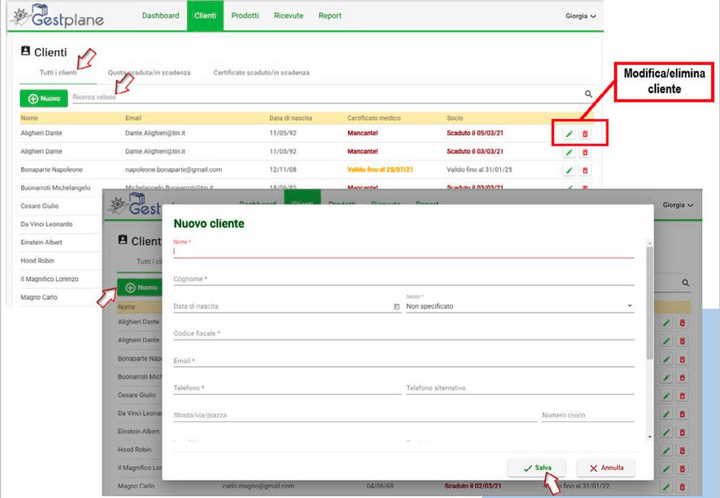
Task: Click the carlo.magno@gmail.com cell in the dimmed window
Action: click(x=258, y=486)
